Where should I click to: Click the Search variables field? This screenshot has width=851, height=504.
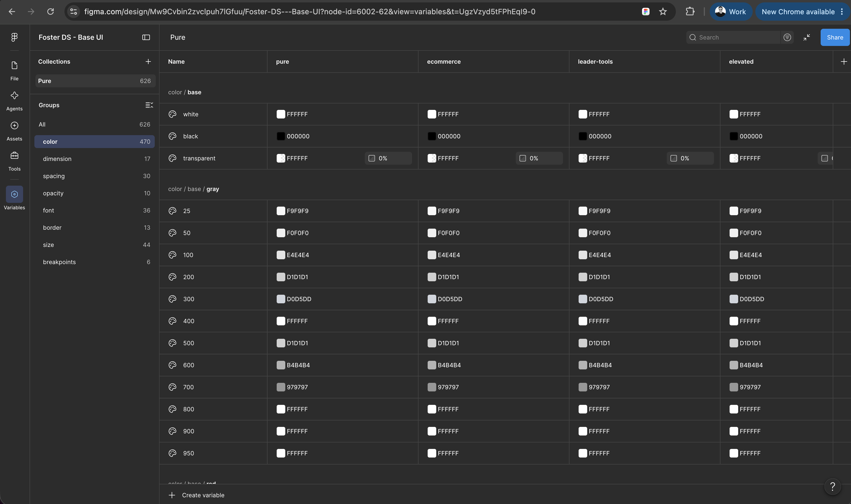coord(733,37)
